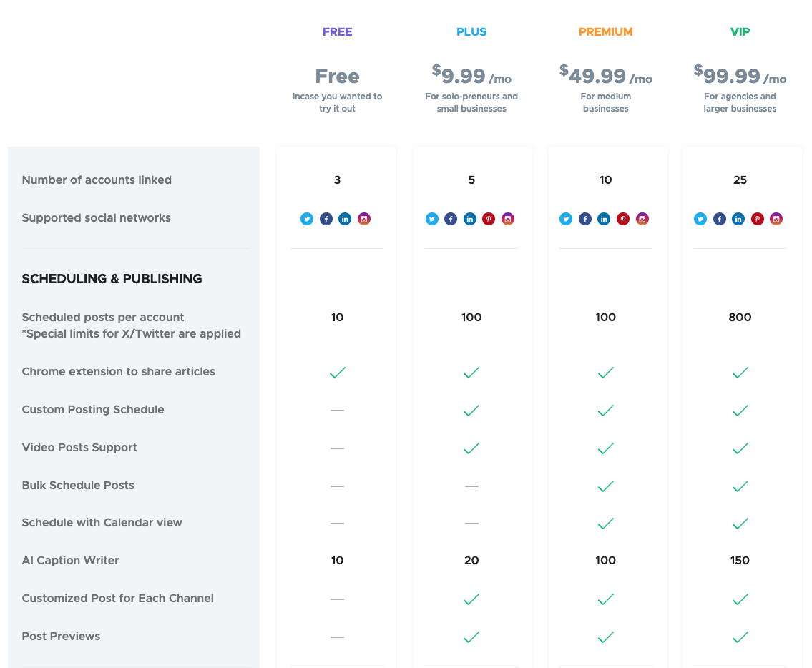This screenshot has height=668, width=812.
Task: Click the AI Caption Writer feature label
Action: click(71, 561)
